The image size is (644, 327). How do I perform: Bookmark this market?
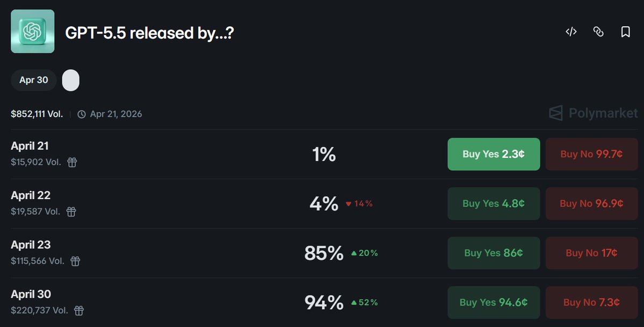(625, 32)
